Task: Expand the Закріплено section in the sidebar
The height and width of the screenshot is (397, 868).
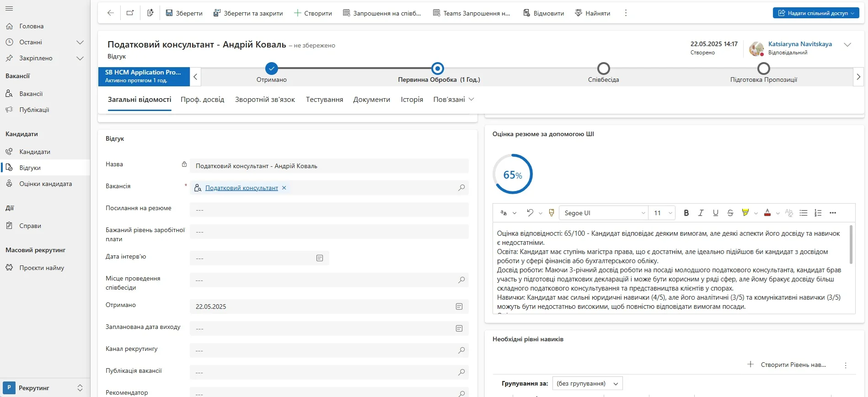Action: pos(80,58)
